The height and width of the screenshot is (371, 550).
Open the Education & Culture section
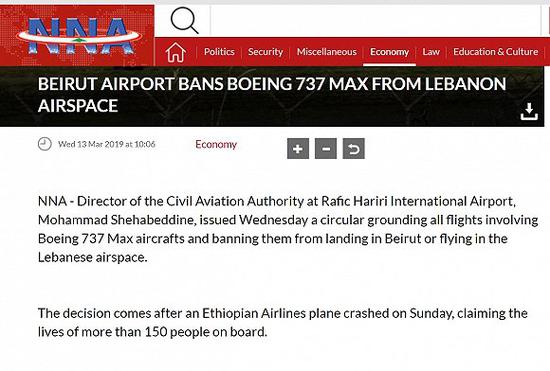coord(495,52)
